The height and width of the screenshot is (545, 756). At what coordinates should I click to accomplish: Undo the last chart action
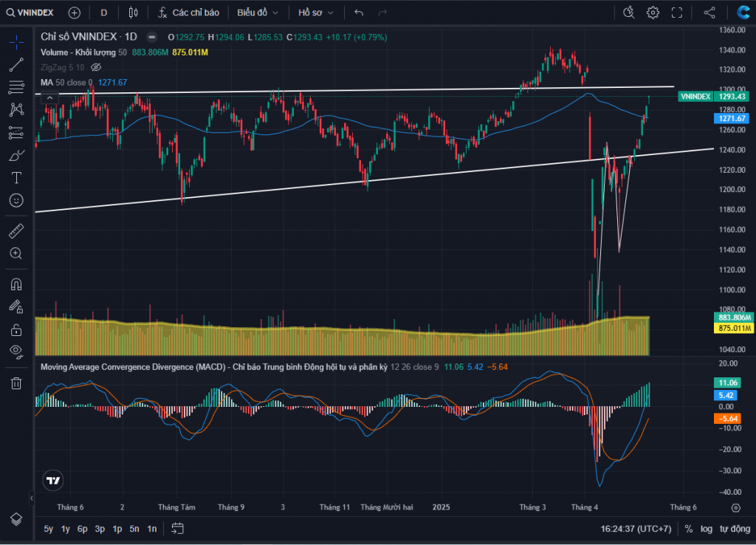point(359,13)
